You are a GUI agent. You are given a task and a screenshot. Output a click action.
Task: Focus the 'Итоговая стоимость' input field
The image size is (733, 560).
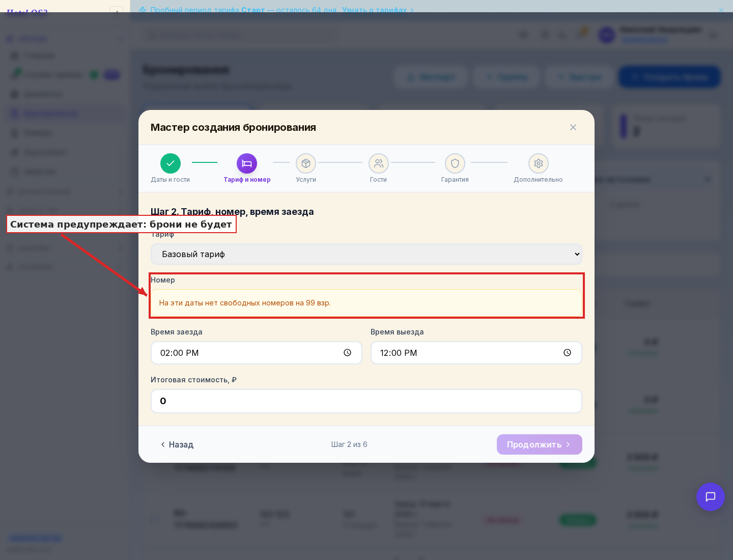[366, 401]
